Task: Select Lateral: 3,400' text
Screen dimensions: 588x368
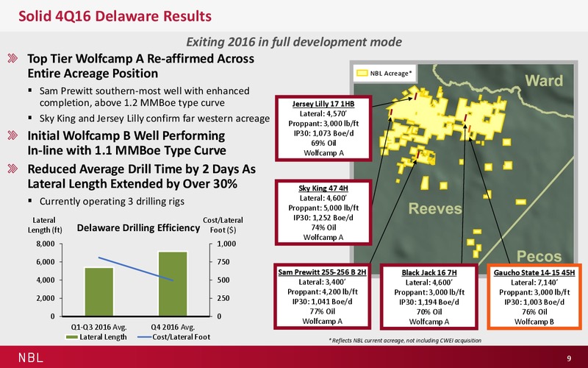Action: click(x=322, y=282)
